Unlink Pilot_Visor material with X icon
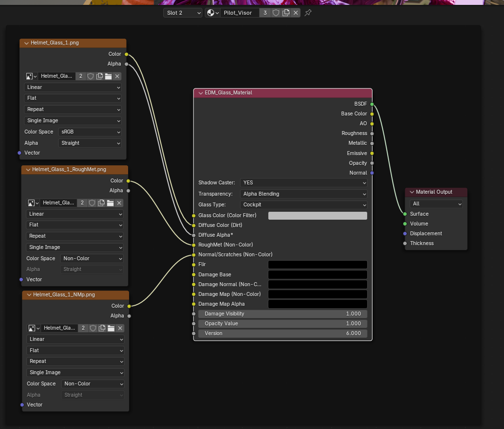Viewport: 504px width, 429px height. pyautogui.click(x=296, y=13)
